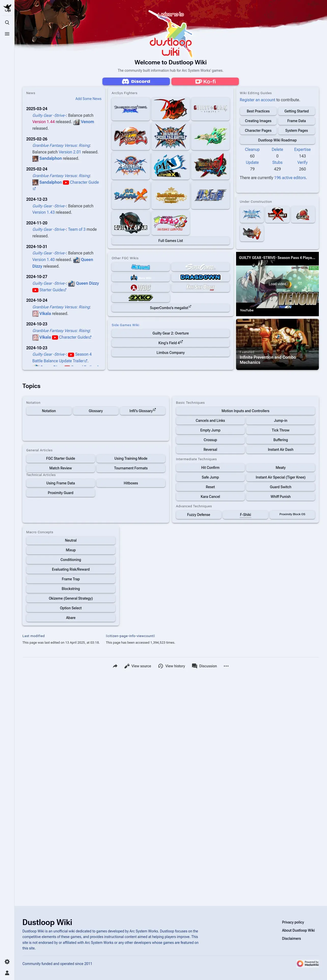Viewport: 327px width, 980px height.
Task: Visit the Dragdown wiki logo link
Action: 201,277
